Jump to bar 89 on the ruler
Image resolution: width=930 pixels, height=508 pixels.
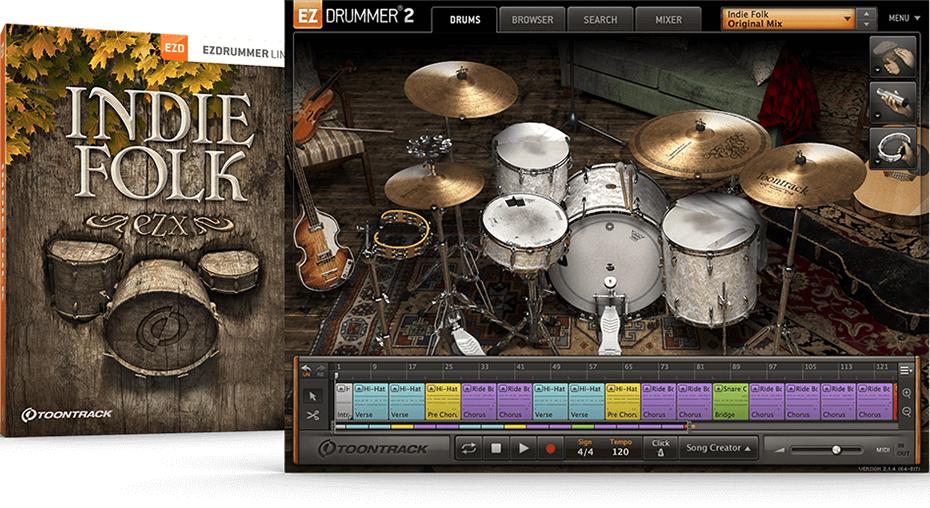[x=736, y=367]
